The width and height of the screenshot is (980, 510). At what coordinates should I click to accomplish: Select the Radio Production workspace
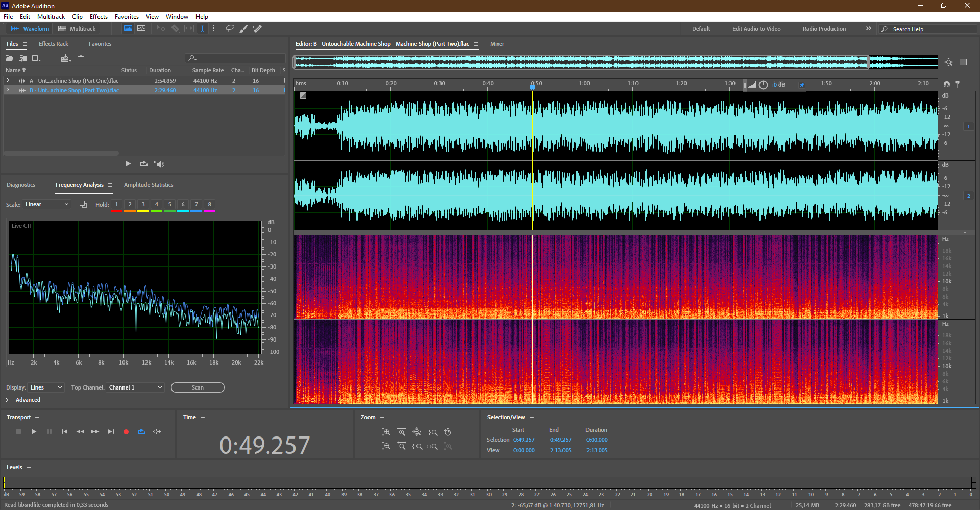click(824, 29)
